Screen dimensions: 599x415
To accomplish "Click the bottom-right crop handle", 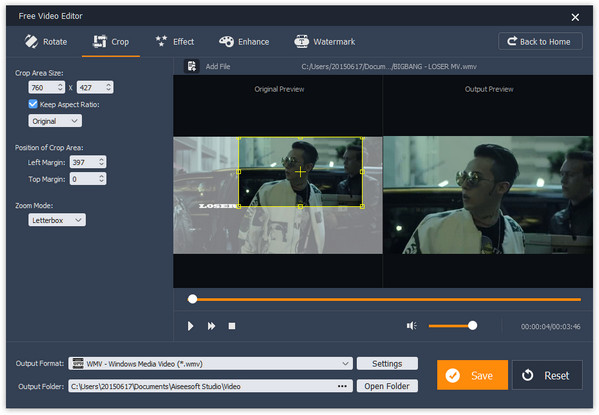I will [362, 206].
